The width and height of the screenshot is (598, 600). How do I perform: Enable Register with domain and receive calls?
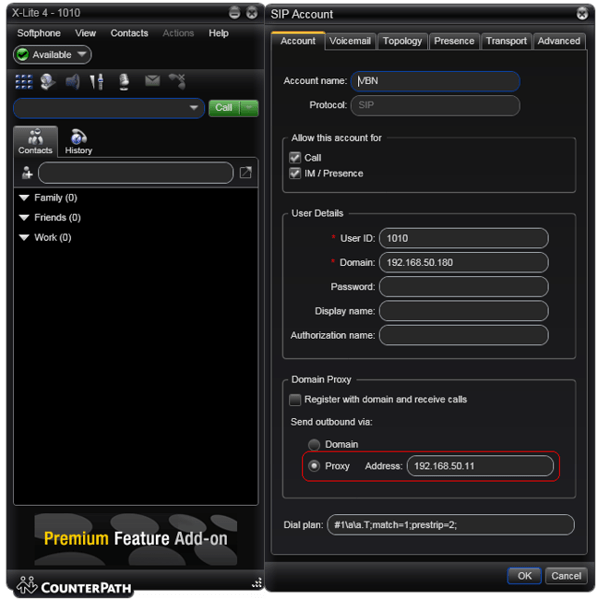click(x=295, y=399)
